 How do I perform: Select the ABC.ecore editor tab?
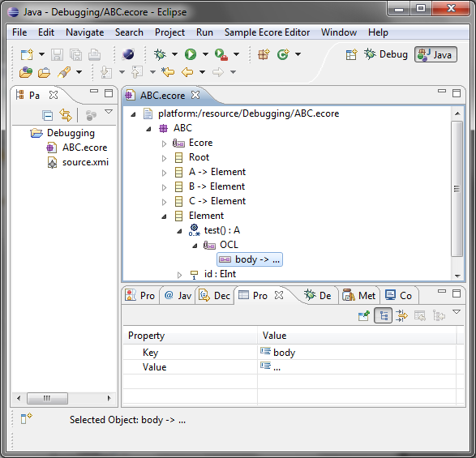point(162,96)
